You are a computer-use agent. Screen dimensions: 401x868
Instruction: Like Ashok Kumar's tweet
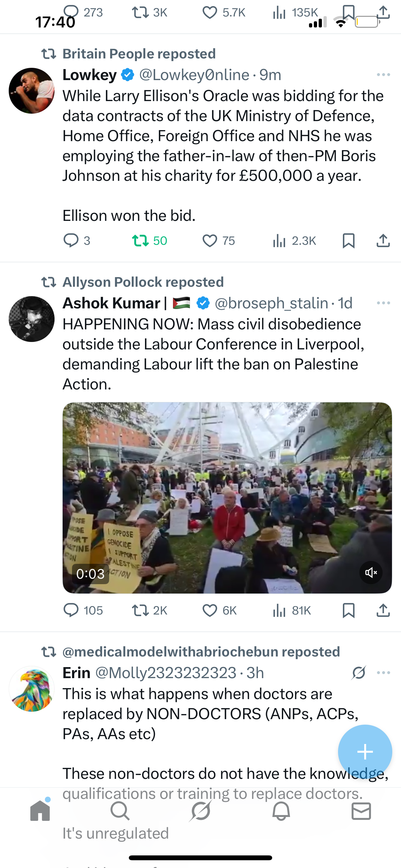pos(210,610)
